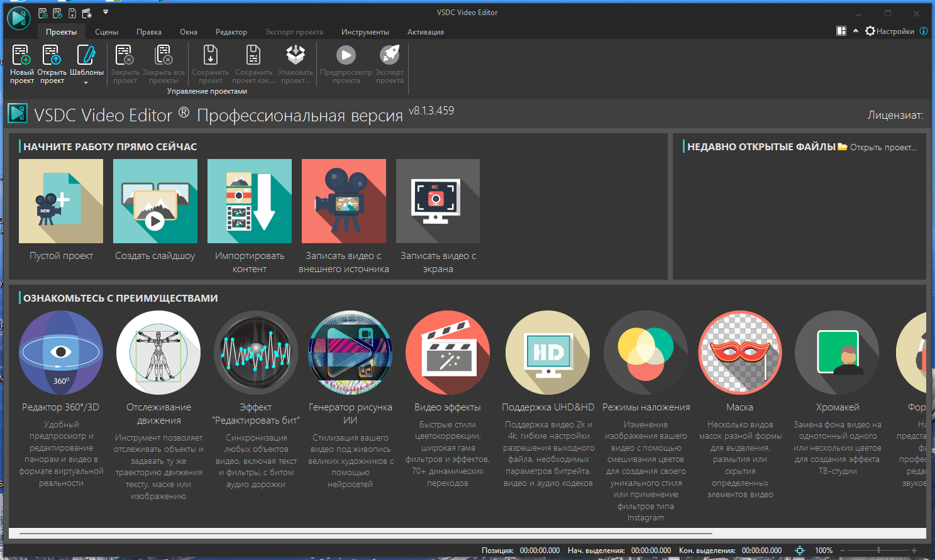Click the Маска title text
Image resolution: width=935 pixels, height=560 pixels.
[739, 407]
